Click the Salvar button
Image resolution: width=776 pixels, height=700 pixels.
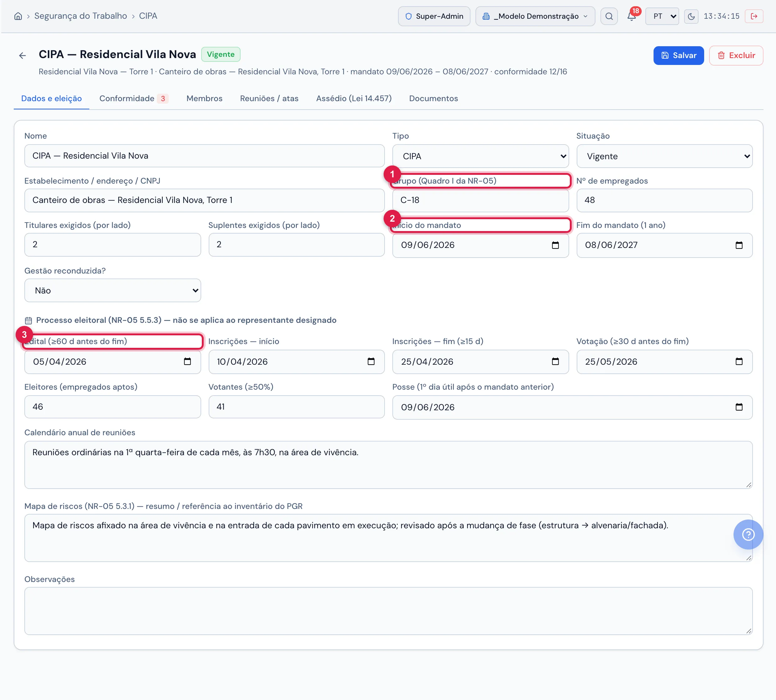point(678,55)
